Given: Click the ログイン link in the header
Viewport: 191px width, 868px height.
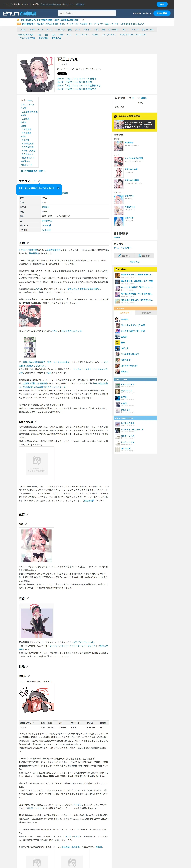Looking at the screenshot, I should coord(147,13).
